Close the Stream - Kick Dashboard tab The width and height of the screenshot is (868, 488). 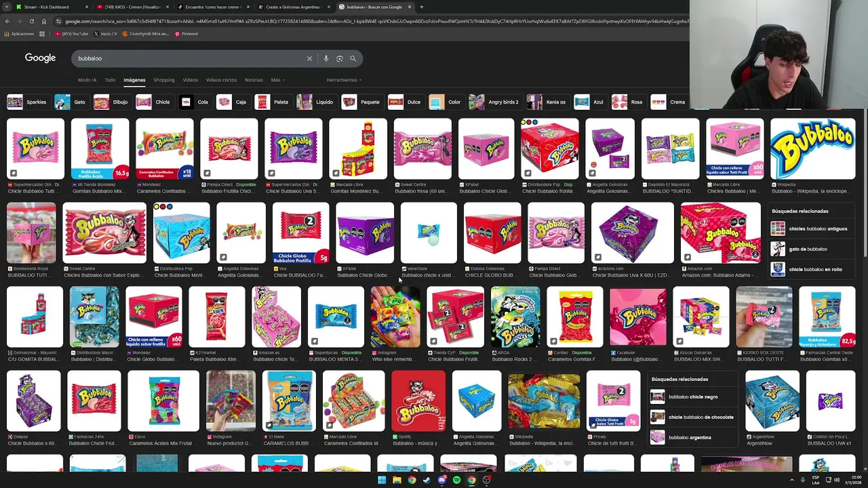tap(87, 7)
